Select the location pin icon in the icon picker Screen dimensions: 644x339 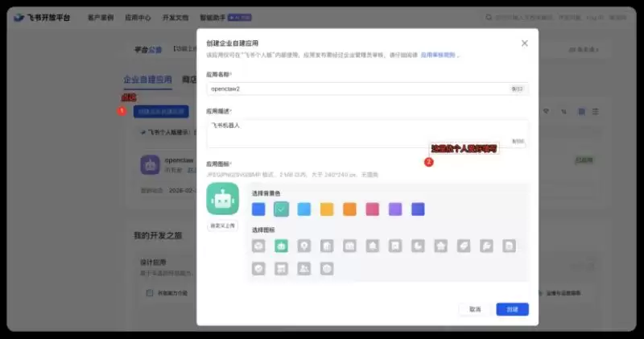304,246
